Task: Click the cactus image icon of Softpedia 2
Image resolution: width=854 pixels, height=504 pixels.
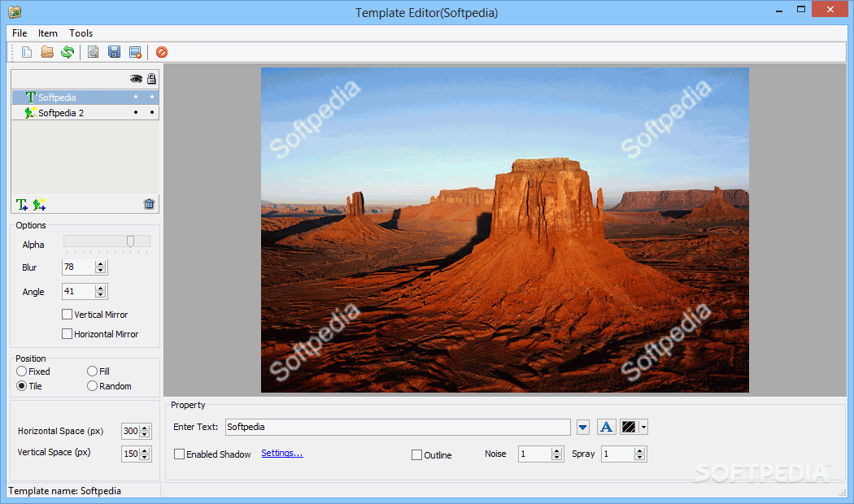Action: (31, 113)
